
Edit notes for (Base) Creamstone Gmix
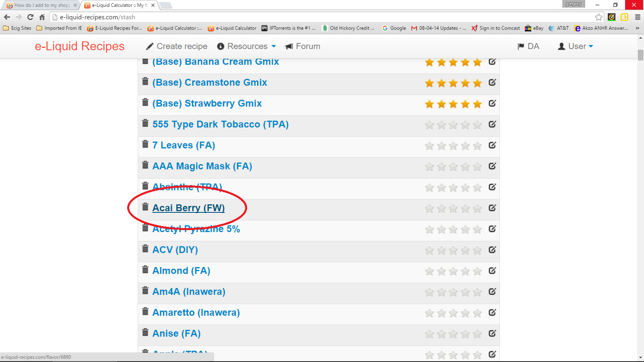492,82
